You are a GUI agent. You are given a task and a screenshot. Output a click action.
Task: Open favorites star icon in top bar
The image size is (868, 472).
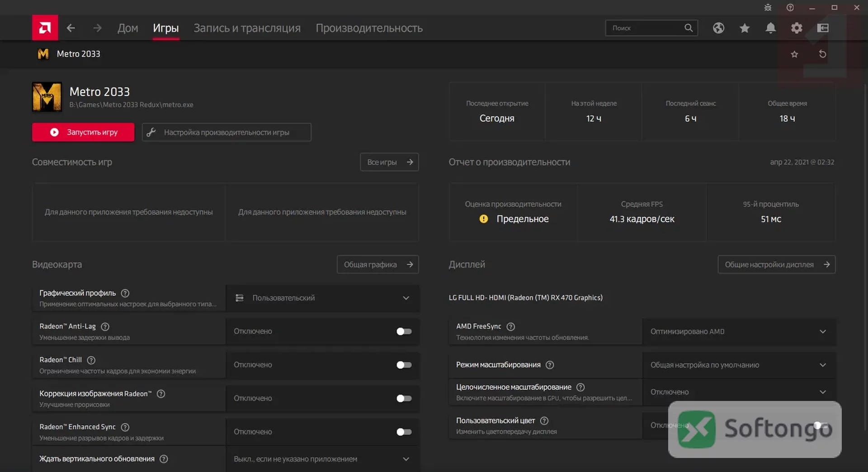tap(745, 28)
